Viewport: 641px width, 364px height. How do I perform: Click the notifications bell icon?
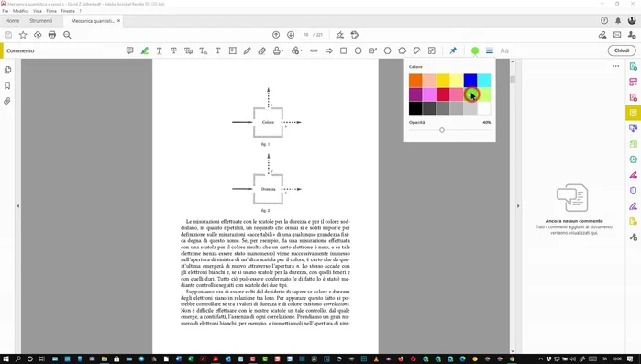(x=618, y=21)
